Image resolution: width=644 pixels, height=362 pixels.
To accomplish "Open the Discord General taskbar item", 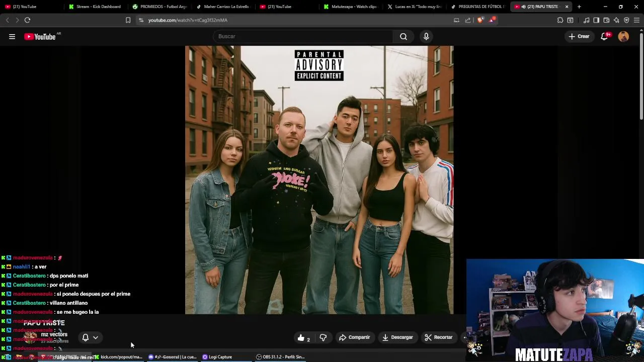I will point(172,357).
